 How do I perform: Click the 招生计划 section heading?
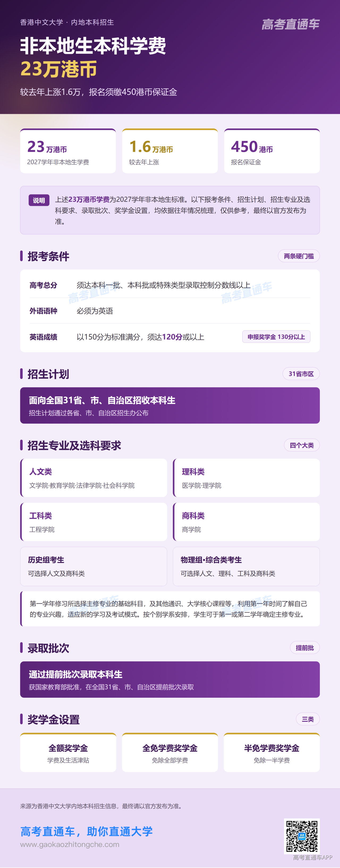point(48,374)
